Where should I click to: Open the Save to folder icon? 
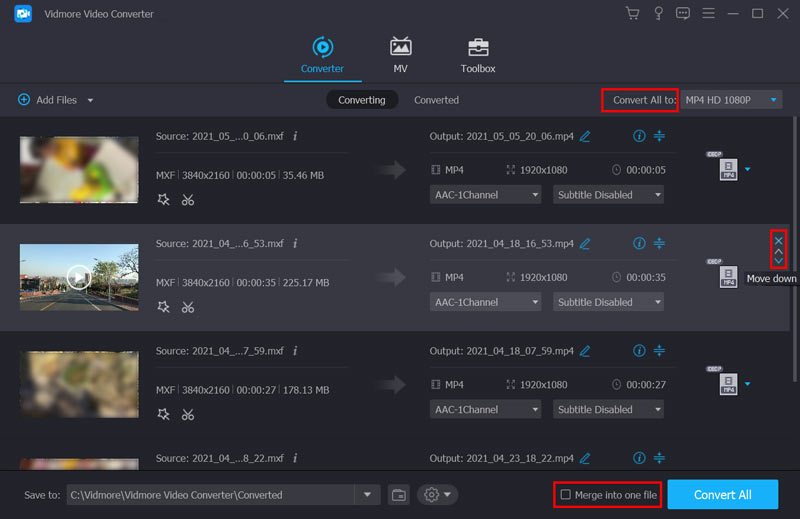[x=399, y=495]
